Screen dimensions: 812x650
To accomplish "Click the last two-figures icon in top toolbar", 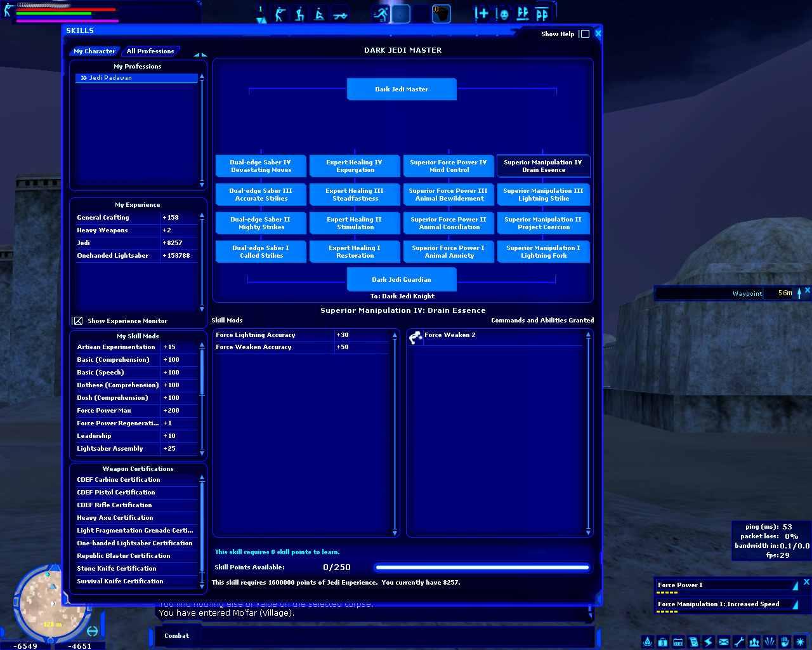I will click(x=542, y=14).
